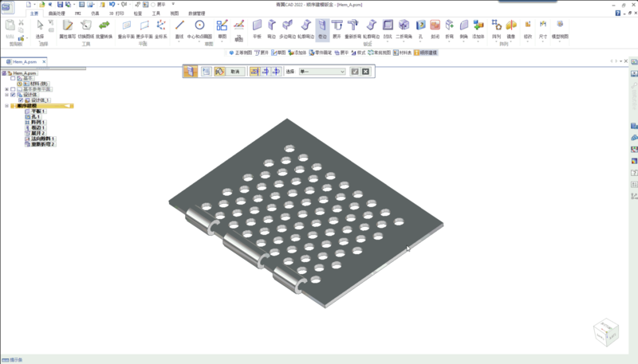The image size is (638, 364).
Task: Expand the 设计体 node in feature tree
Action: coord(6,95)
